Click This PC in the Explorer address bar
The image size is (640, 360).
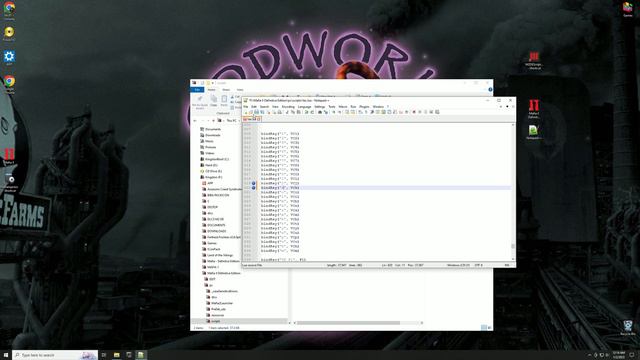231,121
